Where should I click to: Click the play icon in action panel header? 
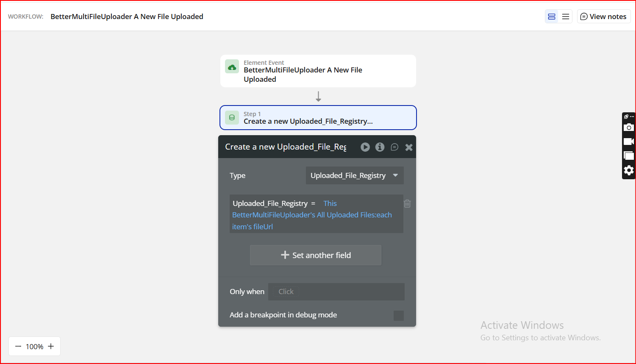click(x=365, y=147)
